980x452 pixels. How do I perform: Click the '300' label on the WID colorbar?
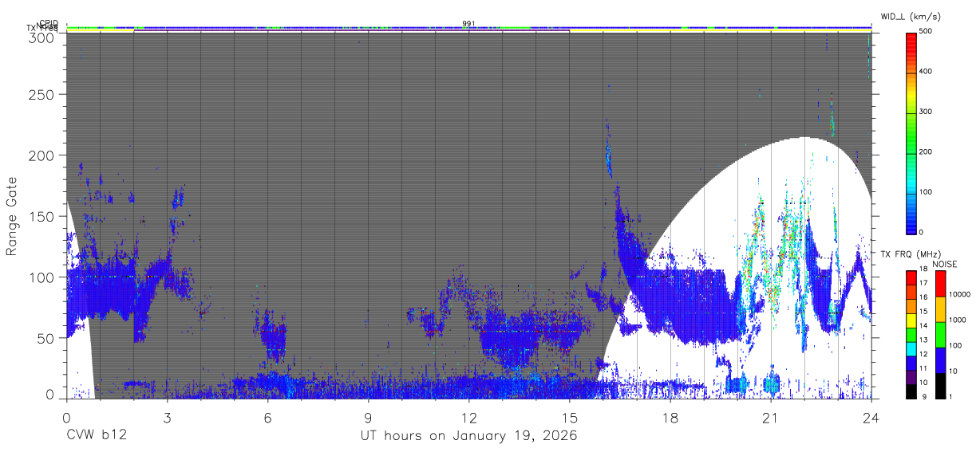pyautogui.click(x=927, y=112)
